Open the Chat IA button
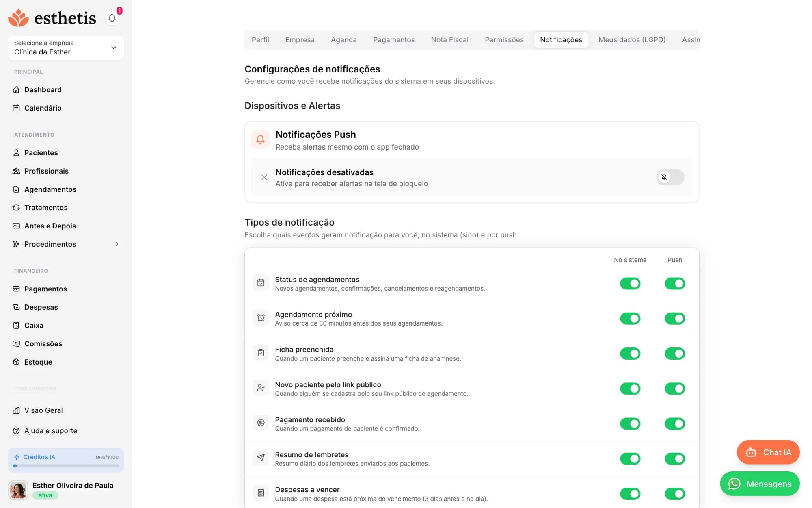 (x=768, y=452)
